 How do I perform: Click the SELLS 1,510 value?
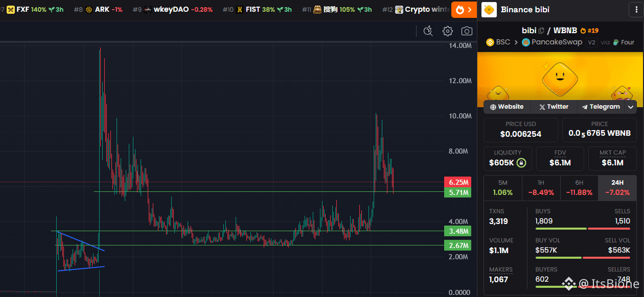(622, 221)
